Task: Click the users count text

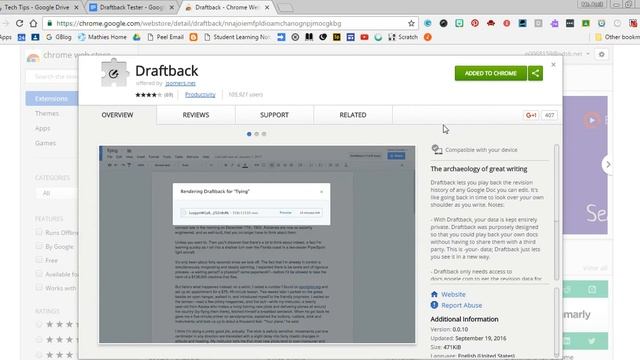Action: pos(245,95)
